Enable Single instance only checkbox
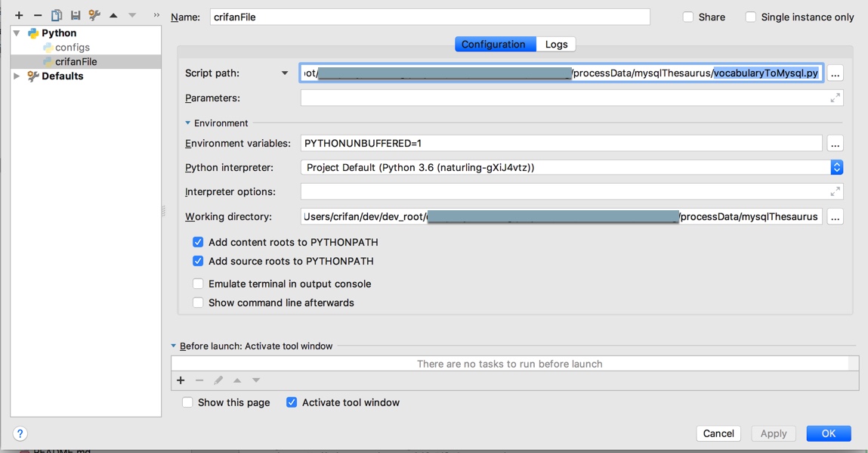 [x=751, y=17]
